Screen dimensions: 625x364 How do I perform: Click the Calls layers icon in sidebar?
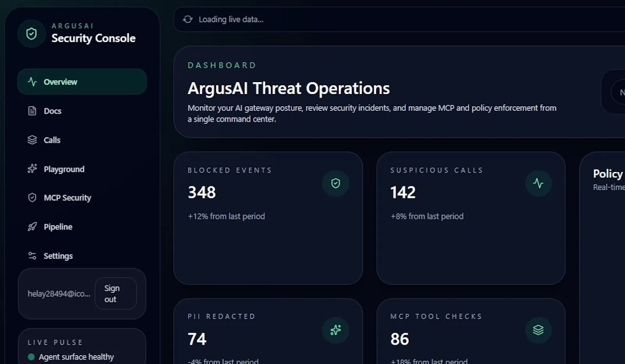[x=32, y=140]
